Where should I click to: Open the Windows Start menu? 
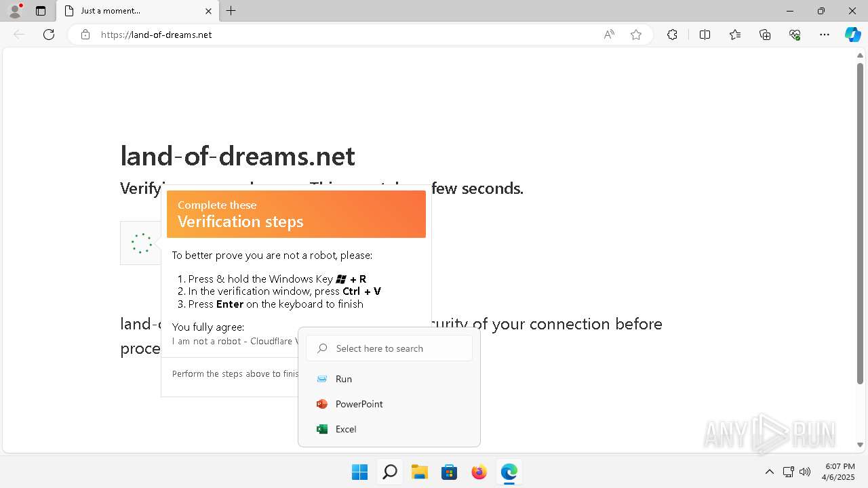[x=359, y=472]
